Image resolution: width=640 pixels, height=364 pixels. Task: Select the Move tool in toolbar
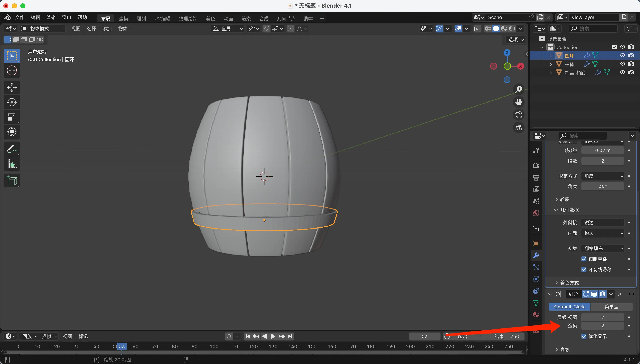pyautogui.click(x=12, y=88)
